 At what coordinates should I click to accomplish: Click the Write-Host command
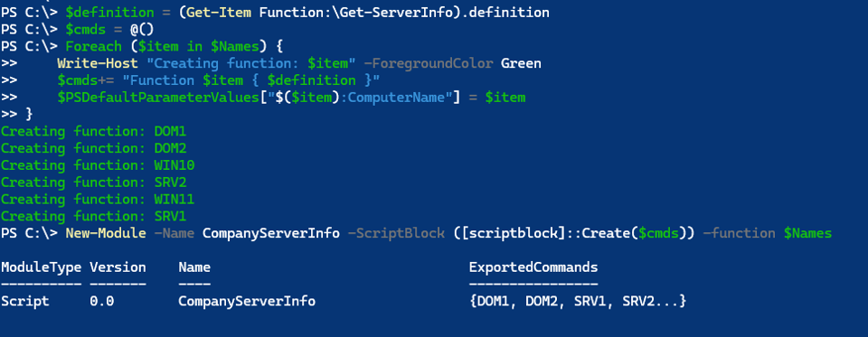pyautogui.click(x=98, y=63)
